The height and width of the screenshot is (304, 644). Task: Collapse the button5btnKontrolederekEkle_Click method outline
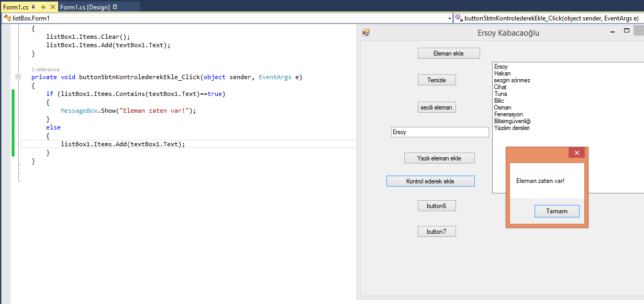[x=18, y=77]
